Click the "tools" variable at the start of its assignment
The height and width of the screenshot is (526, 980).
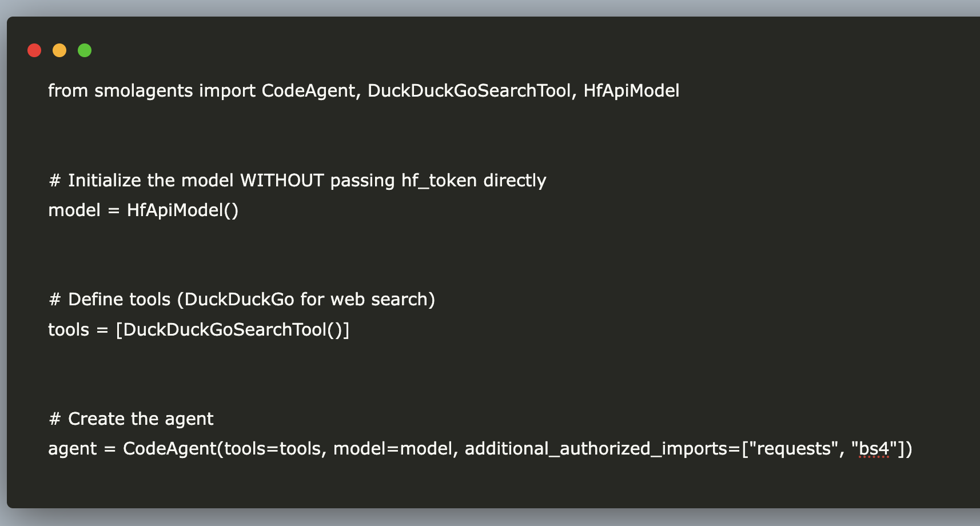(69, 330)
